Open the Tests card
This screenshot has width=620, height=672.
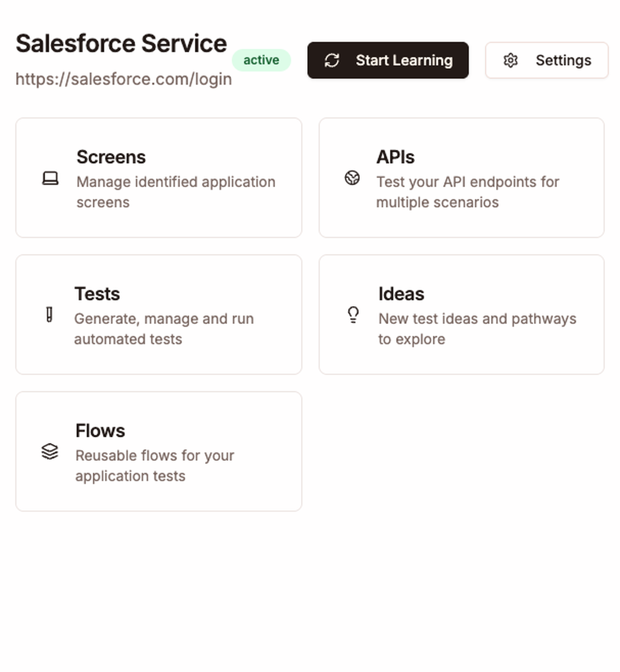point(159,315)
